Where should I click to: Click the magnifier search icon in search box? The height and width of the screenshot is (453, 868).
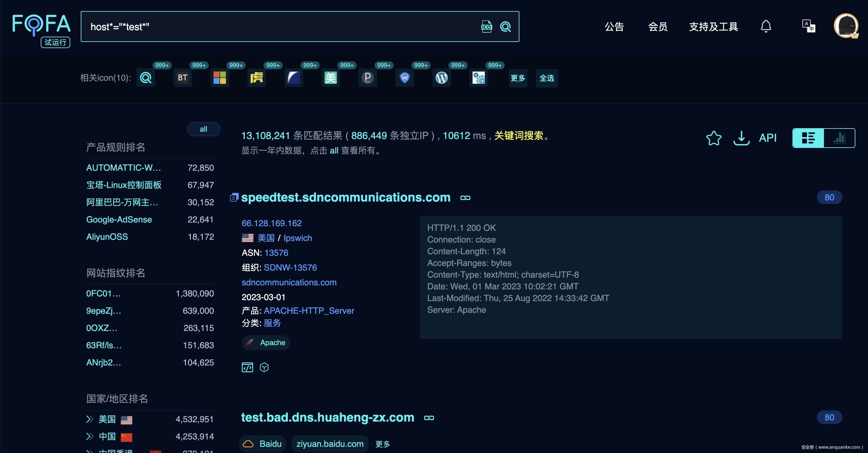pos(506,27)
